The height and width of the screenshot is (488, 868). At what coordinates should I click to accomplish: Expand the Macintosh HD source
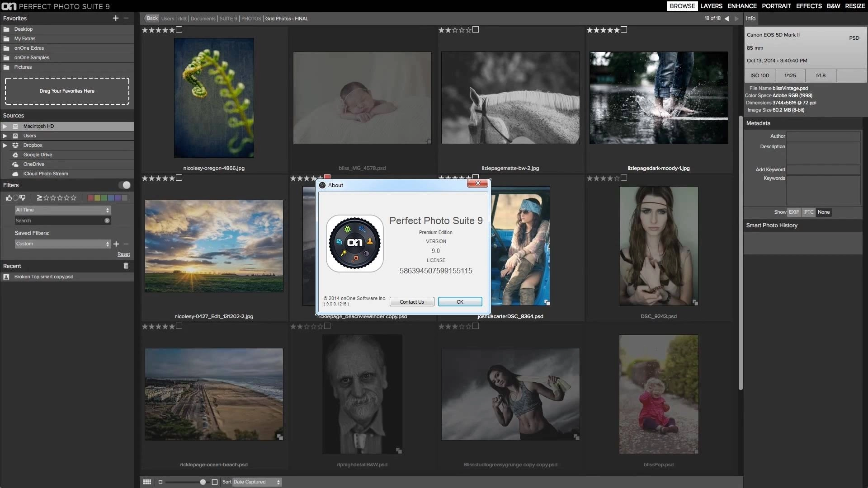(x=5, y=126)
